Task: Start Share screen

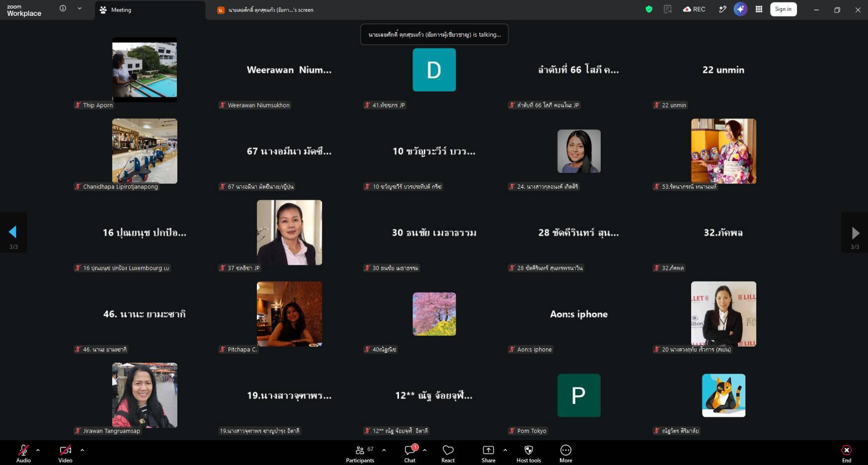Action: coord(488,454)
